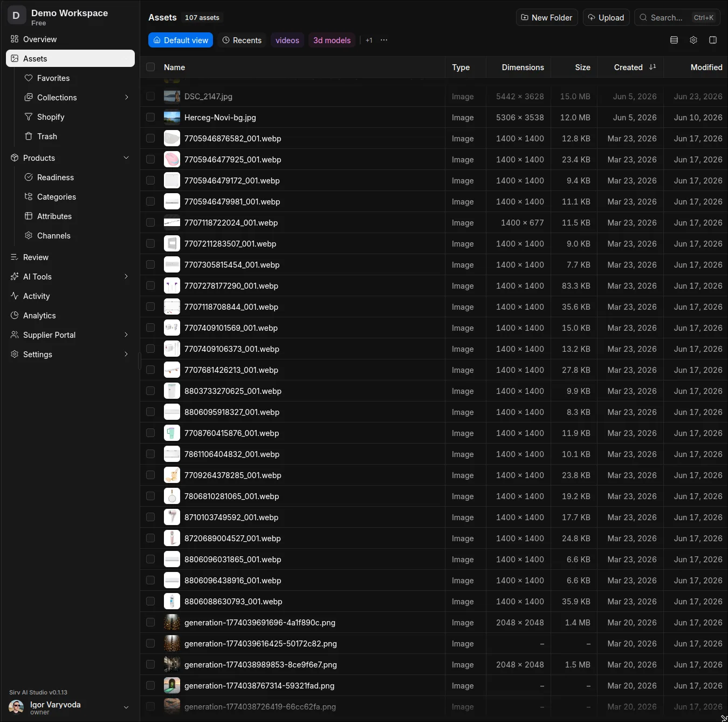The image size is (728, 722).
Task: Select the Default view tab
Action: pos(181,40)
